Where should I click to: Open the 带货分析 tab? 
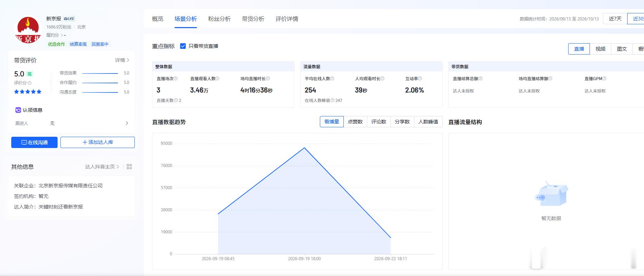pos(253,19)
